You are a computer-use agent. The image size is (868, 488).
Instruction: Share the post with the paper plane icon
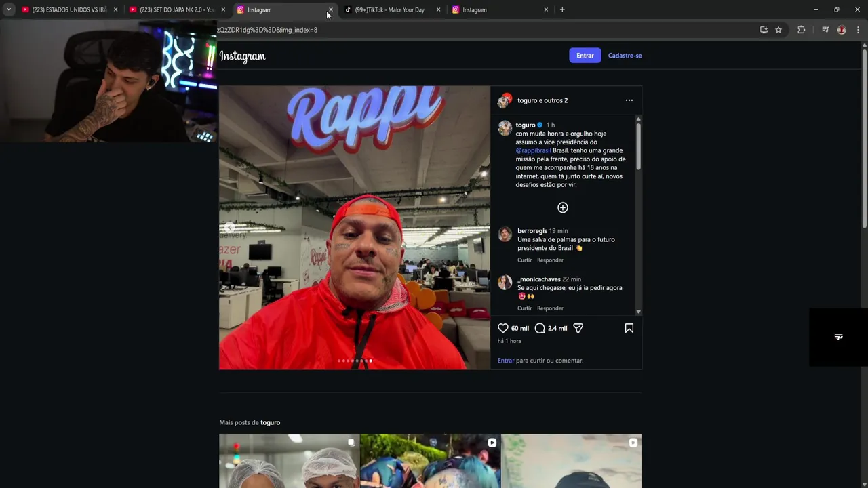tap(578, 328)
